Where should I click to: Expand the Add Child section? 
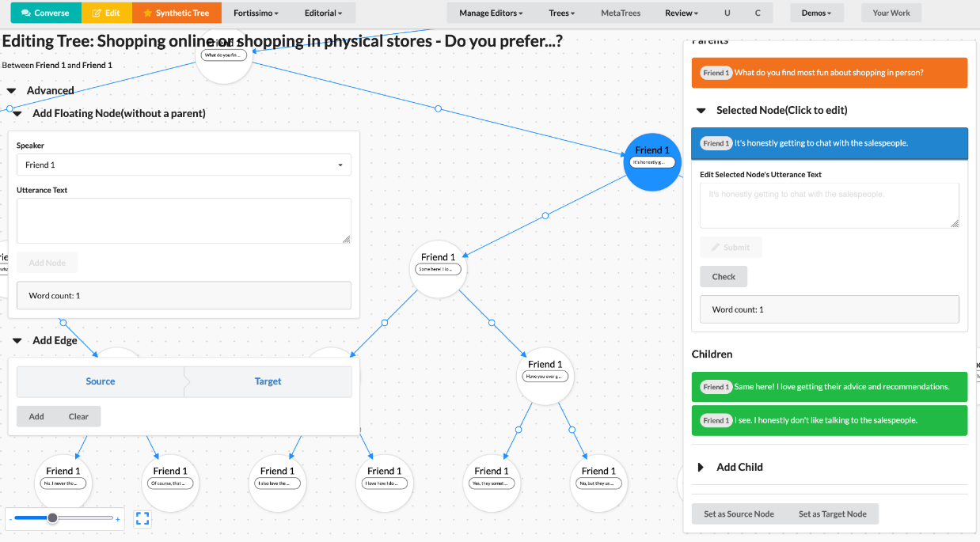click(x=701, y=468)
